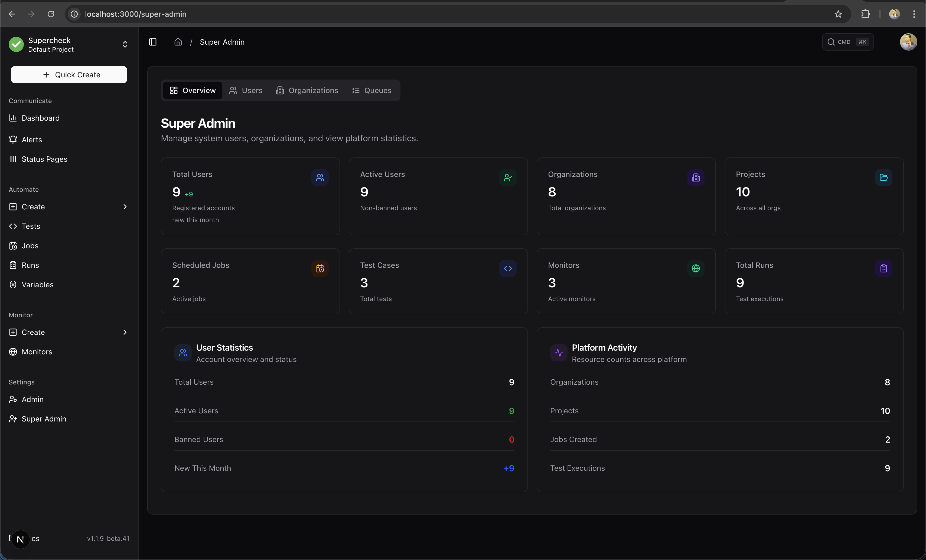Switch to the Users tab
The height and width of the screenshot is (560, 926).
tap(246, 90)
